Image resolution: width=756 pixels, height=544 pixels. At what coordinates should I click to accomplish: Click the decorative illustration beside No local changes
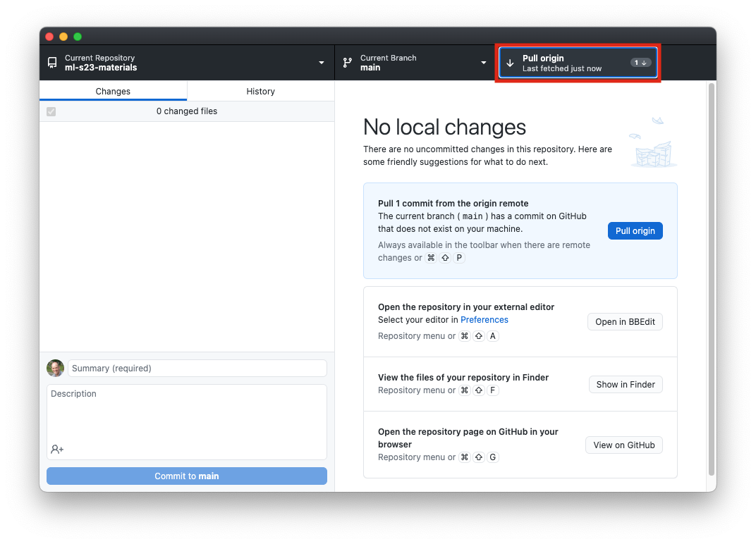(652, 144)
